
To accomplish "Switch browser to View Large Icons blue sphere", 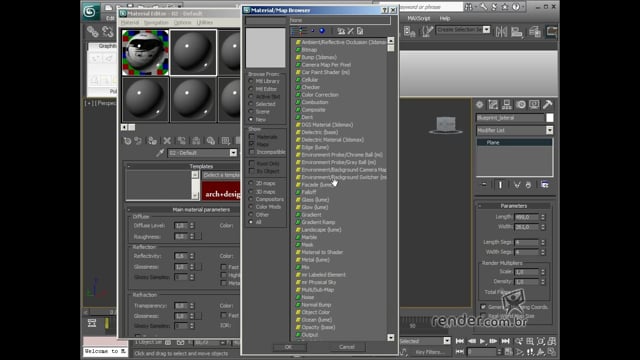I will (322, 31).
